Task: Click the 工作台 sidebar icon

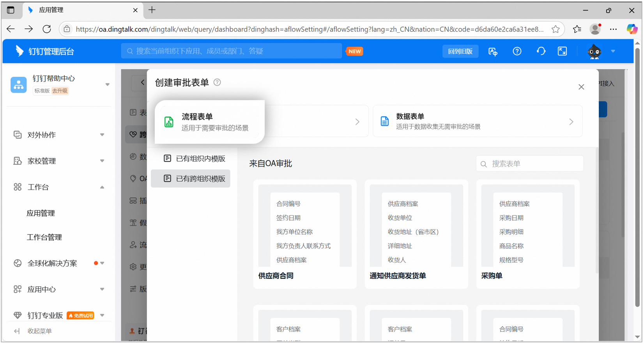Action: click(x=18, y=187)
